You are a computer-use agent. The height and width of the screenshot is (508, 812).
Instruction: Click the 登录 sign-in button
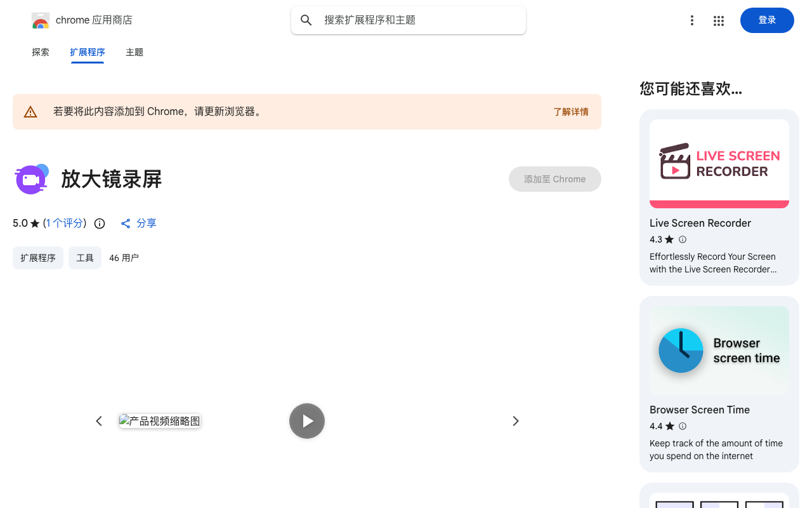click(x=767, y=20)
